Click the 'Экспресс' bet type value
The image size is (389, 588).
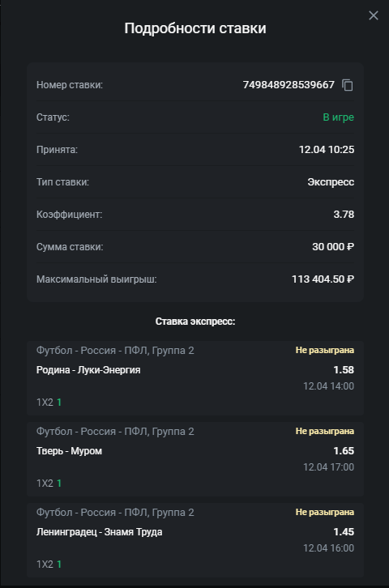(331, 182)
